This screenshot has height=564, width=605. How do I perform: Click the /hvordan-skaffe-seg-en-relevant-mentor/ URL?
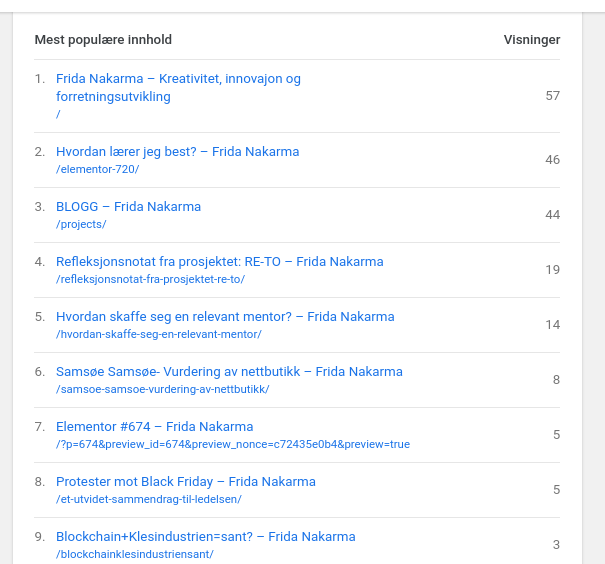pyautogui.click(x=159, y=334)
